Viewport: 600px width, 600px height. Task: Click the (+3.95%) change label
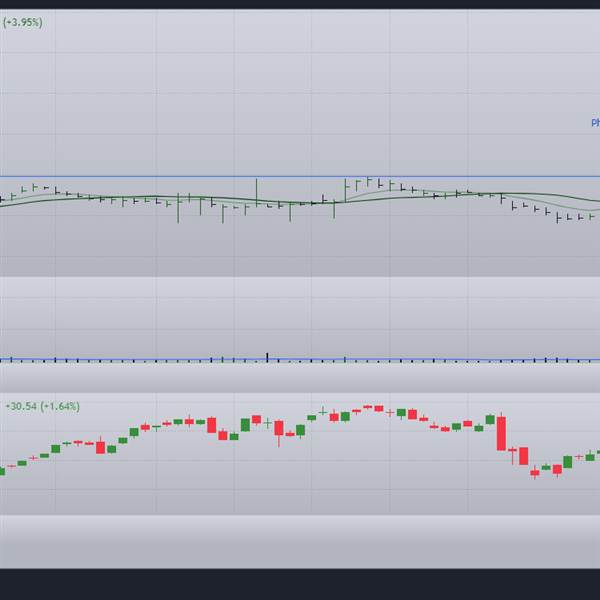point(23,23)
